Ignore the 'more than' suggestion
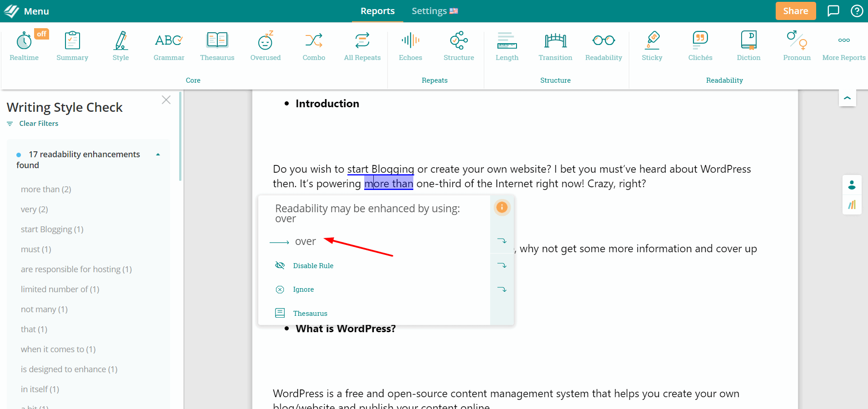This screenshot has height=409, width=868. 303,289
